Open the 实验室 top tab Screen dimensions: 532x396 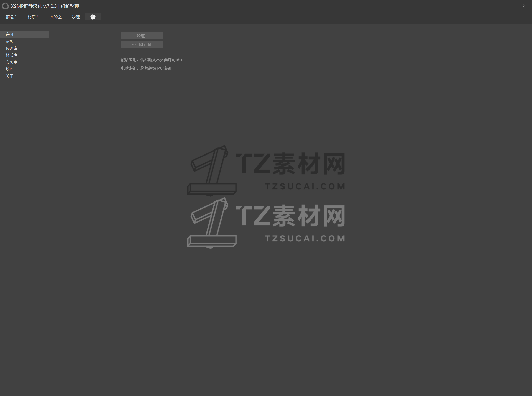click(56, 17)
